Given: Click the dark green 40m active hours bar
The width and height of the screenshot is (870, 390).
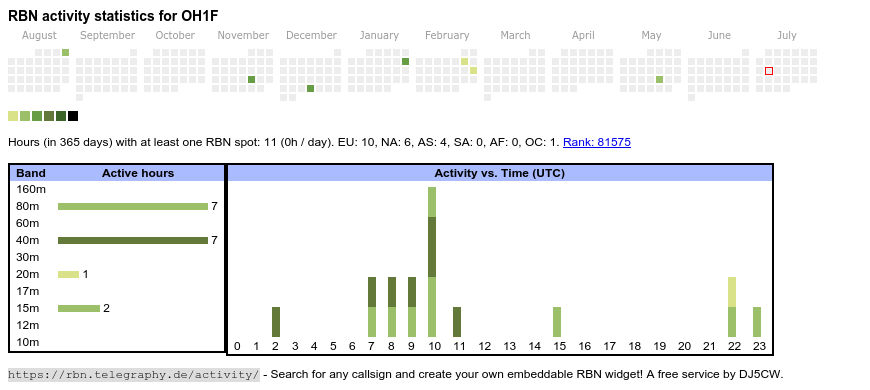Looking at the screenshot, I should pos(133,240).
